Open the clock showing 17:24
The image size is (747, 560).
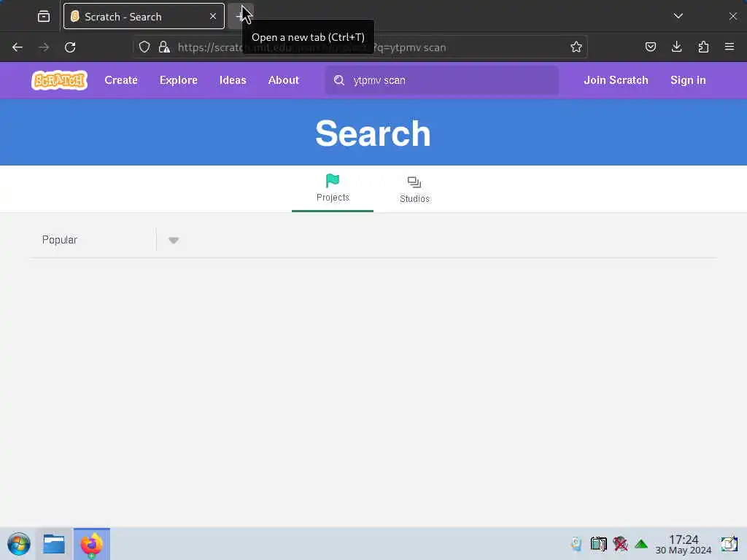(x=683, y=544)
